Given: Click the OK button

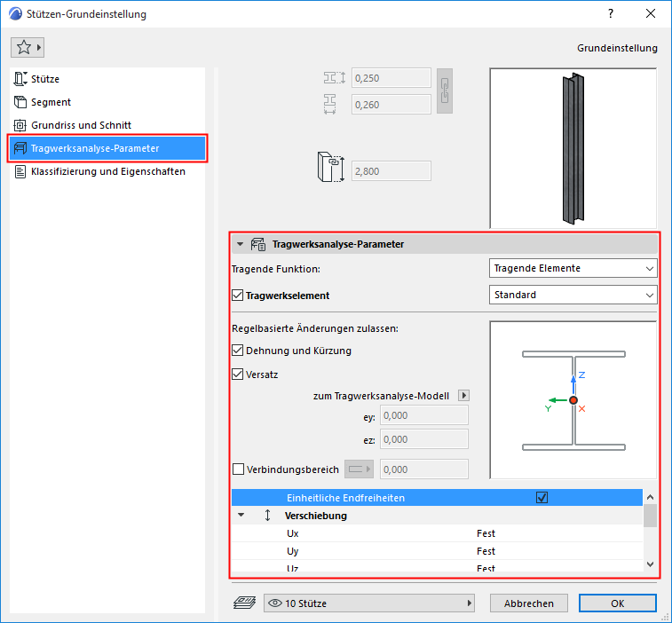Looking at the screenshot, I should point(618,603).
